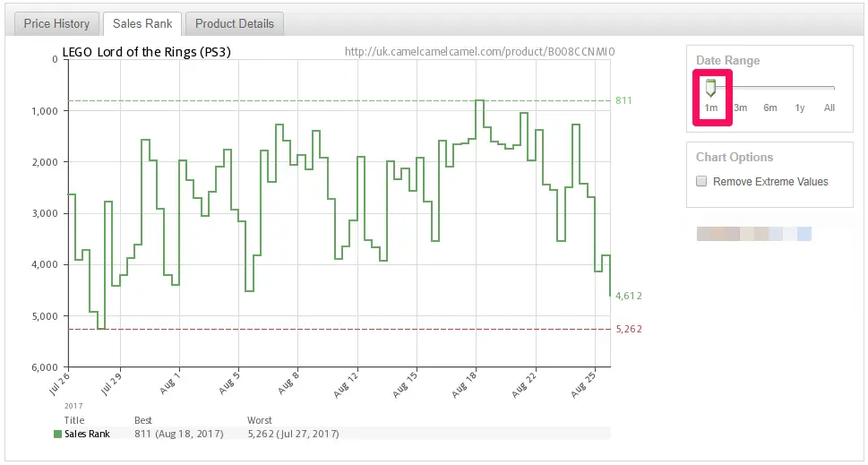
Task: Click the 811 (Aug 18, 2017) best entry
Action: click(x=179, y=434)
